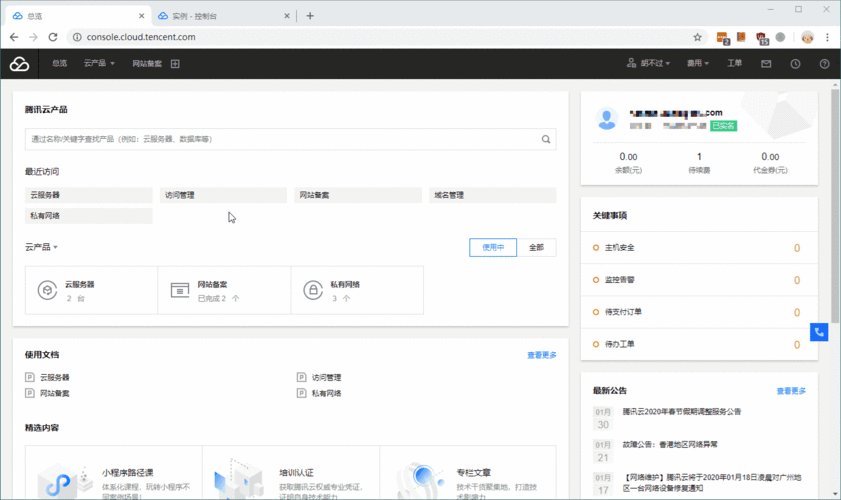
Task: Click the browser address bar URL
Action: click(141, 37)
